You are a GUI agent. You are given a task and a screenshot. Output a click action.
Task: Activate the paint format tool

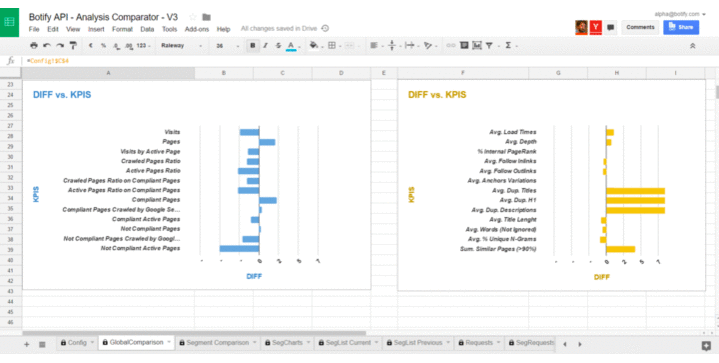73,45
